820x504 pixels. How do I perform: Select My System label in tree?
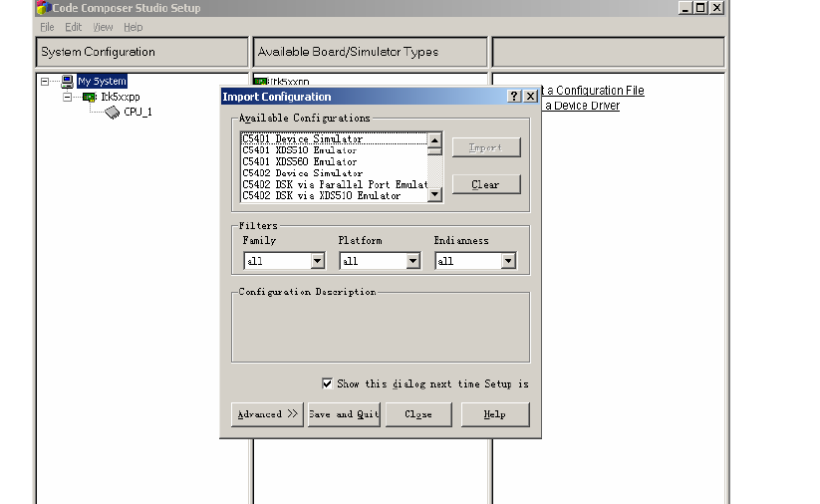pyautogui.click(x=102, y=81)
